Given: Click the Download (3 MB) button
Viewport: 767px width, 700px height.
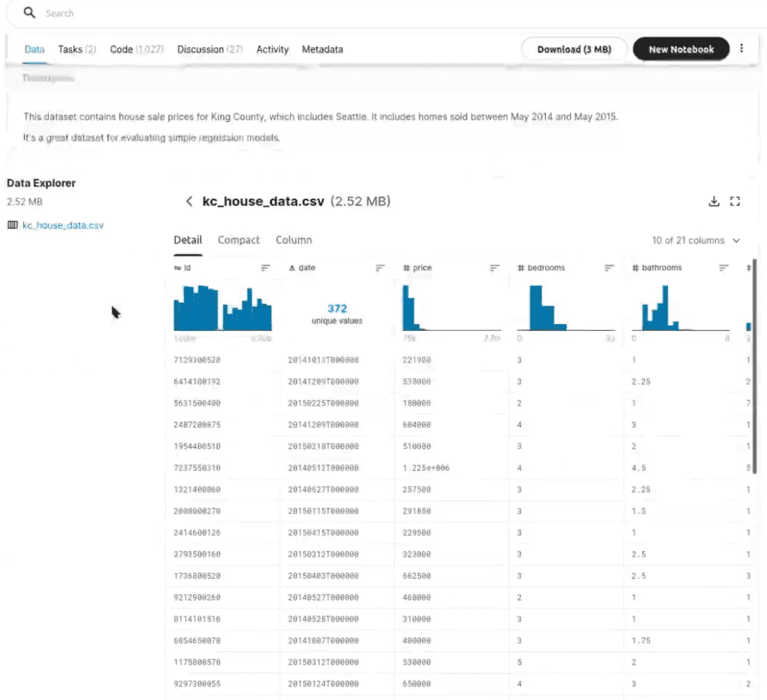Looking at the screenshot, I should [x=575, y=49].
